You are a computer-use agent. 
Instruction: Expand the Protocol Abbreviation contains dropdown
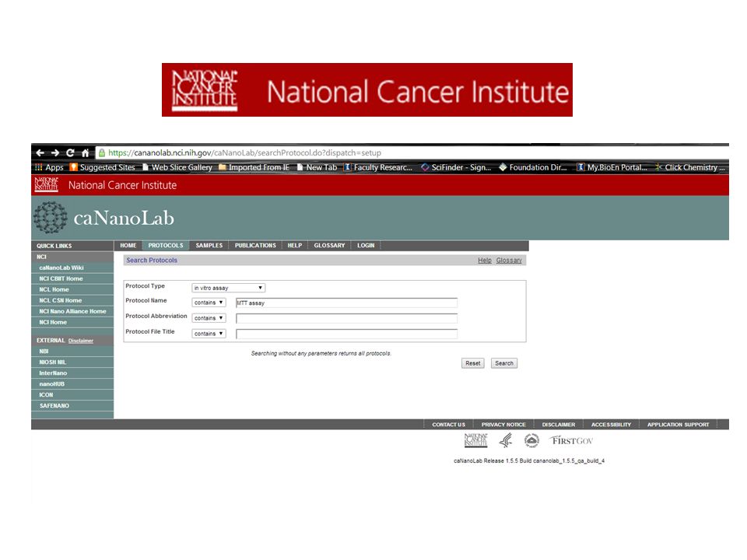pyautogui.click(x=209, y=318)
